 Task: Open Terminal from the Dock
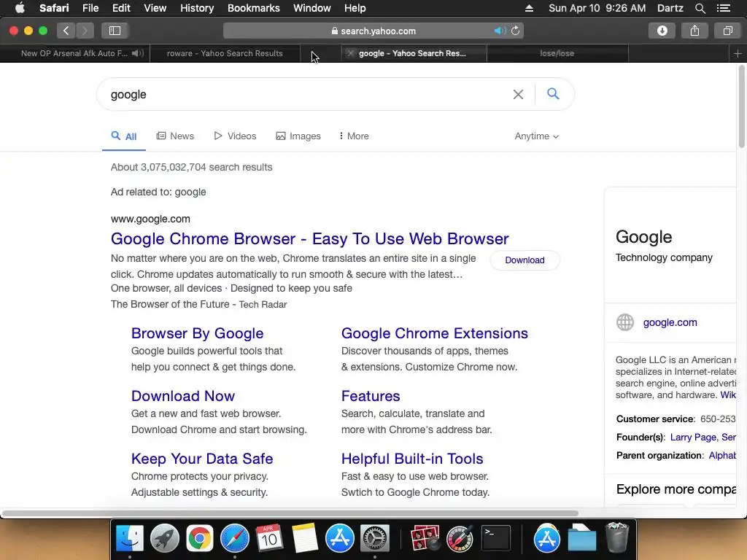click(496, 538)
